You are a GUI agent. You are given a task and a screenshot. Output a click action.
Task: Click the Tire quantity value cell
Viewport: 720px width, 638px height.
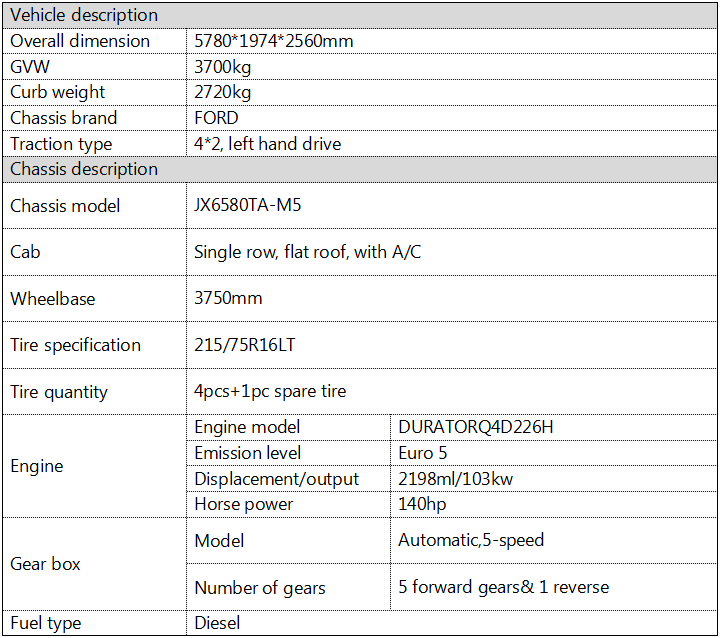pos(270,392)
